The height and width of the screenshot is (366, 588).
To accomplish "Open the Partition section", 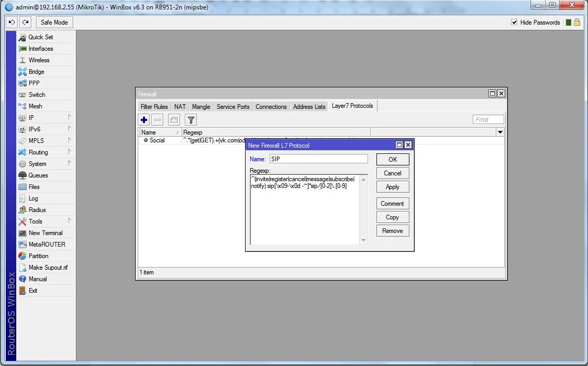I will click(x=46, y=256).
